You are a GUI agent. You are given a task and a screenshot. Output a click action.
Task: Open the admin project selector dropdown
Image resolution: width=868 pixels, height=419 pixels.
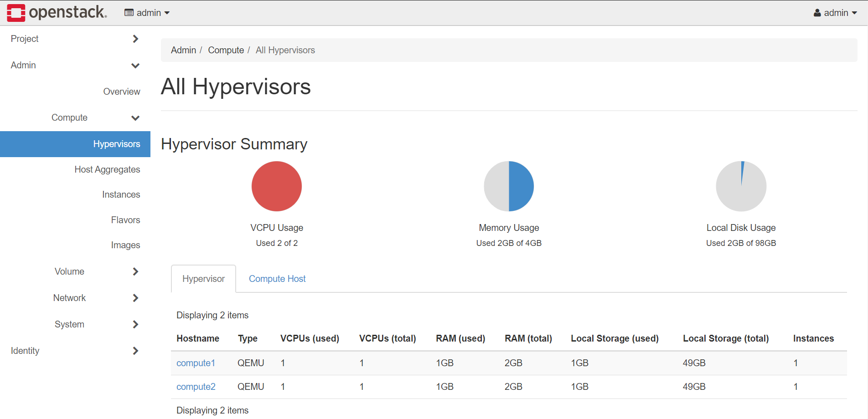point(147,13)
